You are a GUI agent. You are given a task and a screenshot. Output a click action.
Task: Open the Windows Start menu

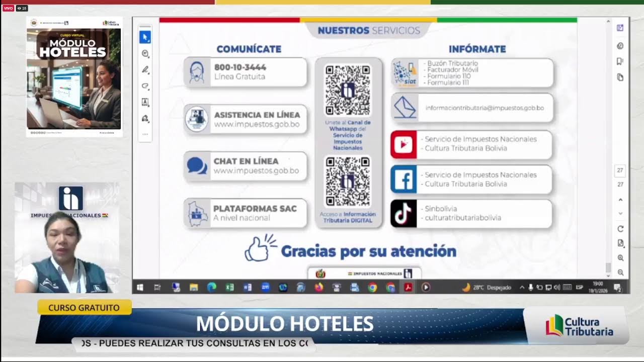(x=140, y=288)
